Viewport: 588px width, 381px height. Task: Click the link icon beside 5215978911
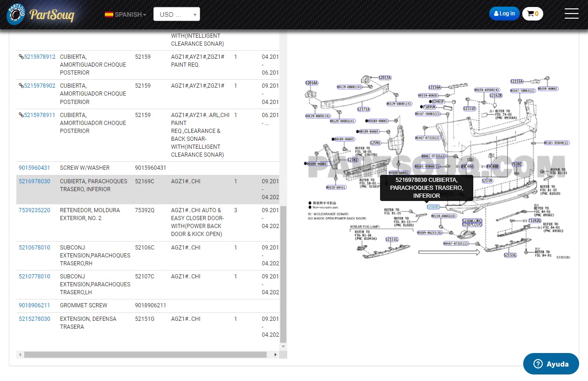pos(21,115)
